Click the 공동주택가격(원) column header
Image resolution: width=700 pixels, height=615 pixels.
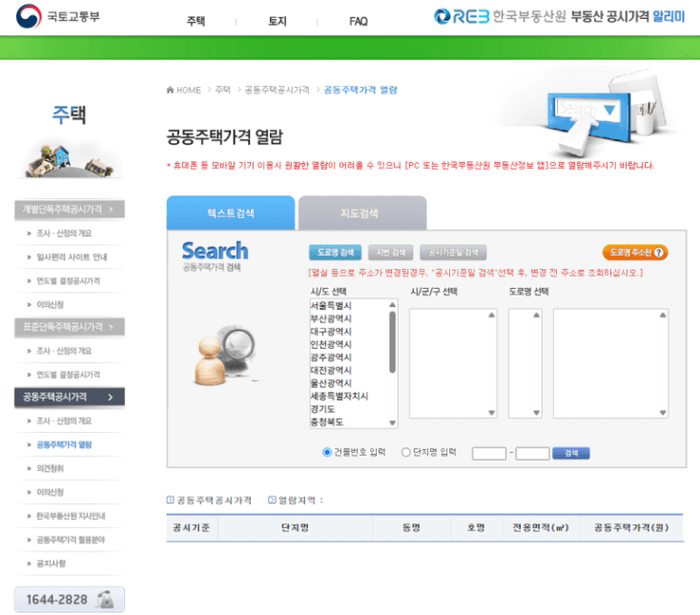coord(631,527)
